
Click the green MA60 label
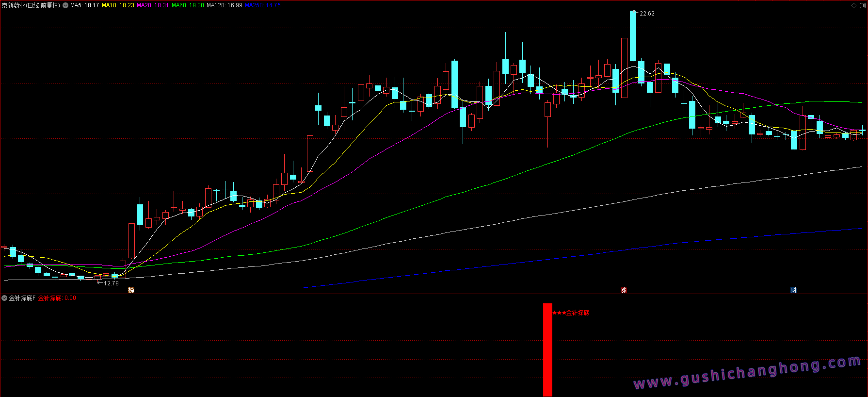(x=188, y=5)
